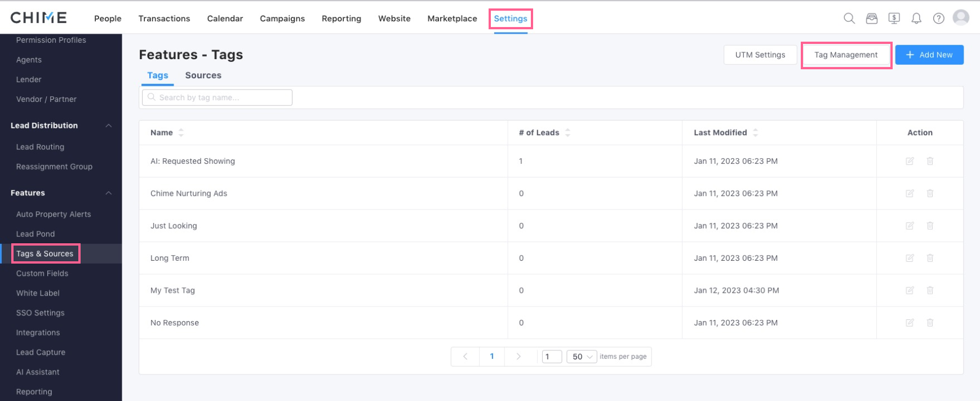Open the global search magnifier icon
This screenshot has height=401, width=980.
[x=849, y=19]
